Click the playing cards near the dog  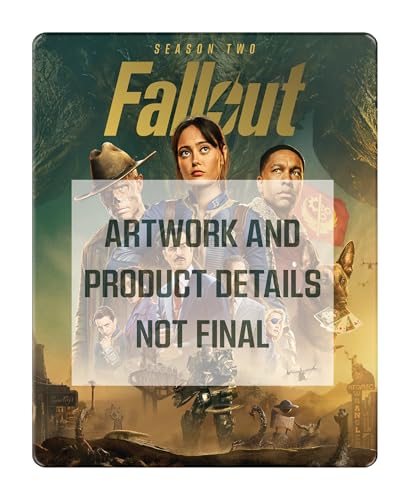(339, 321)
